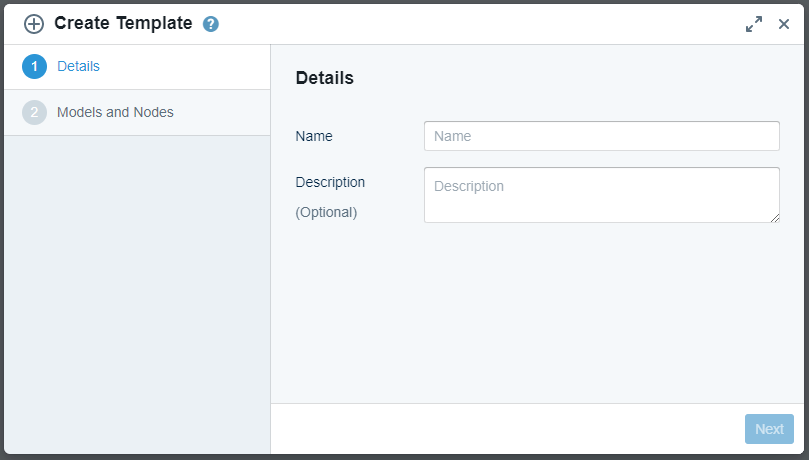Click the bold "Details" section heading
Screen dimensions: 809x460
324,78
